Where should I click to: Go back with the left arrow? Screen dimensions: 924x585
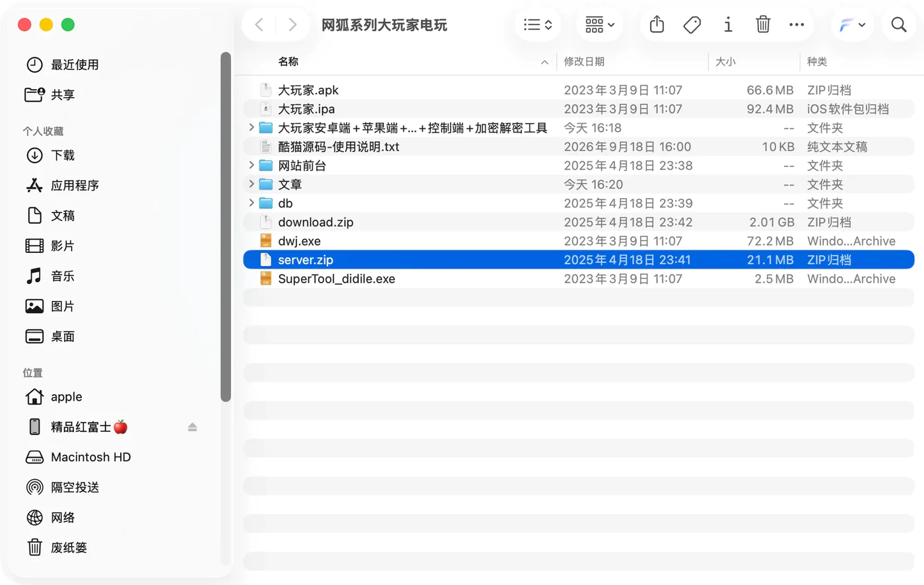(259, 25)
